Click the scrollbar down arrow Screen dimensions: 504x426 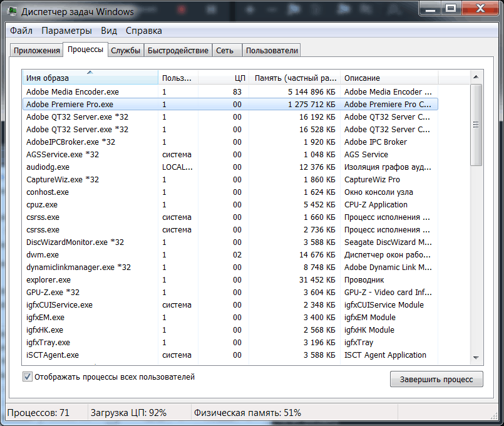tap(476, 358)
